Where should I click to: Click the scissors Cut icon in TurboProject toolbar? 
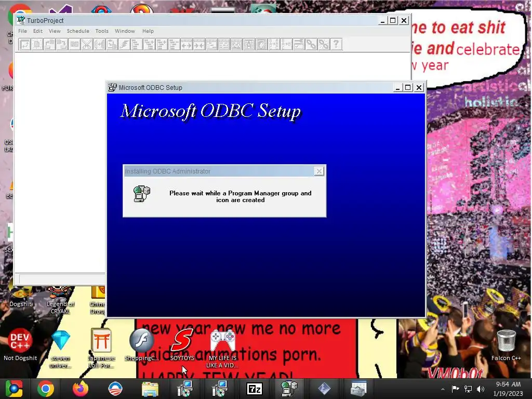87,45
